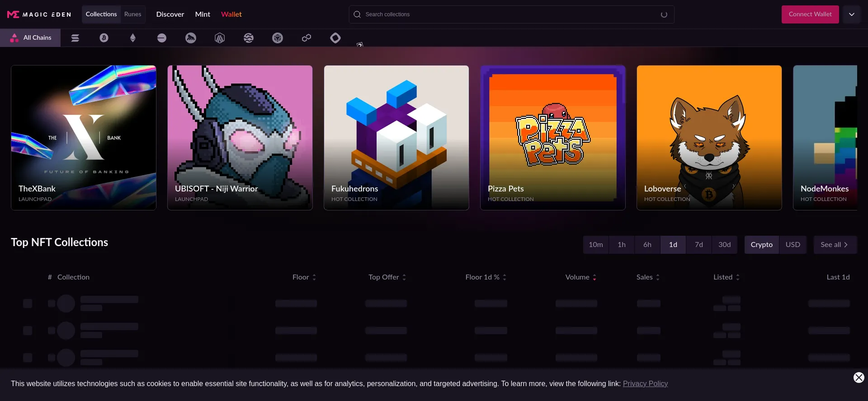Select the 10m time range
Image resolution: width=868 pixels, height=401 pixels.
click(x=595, y=245)
